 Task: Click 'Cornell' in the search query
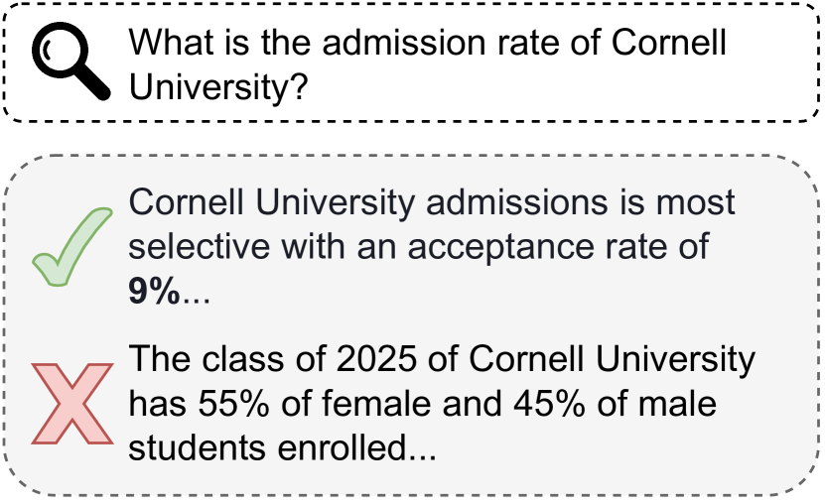pos(669,42)
